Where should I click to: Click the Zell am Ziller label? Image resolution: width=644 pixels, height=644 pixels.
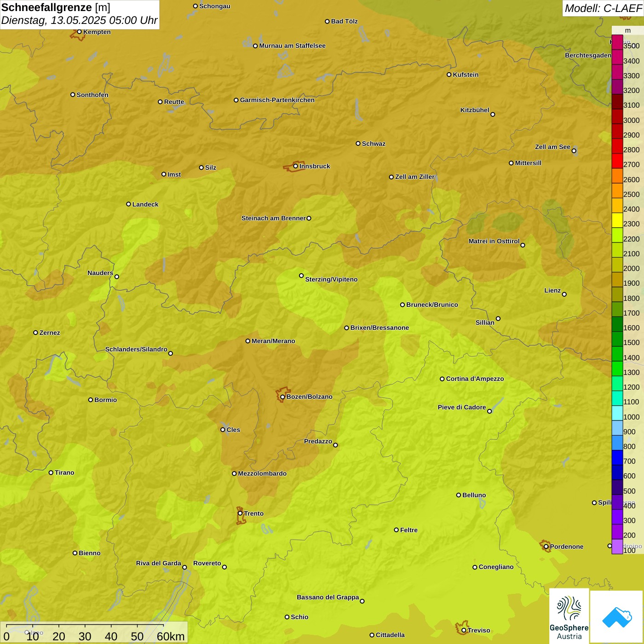[415, 177]
